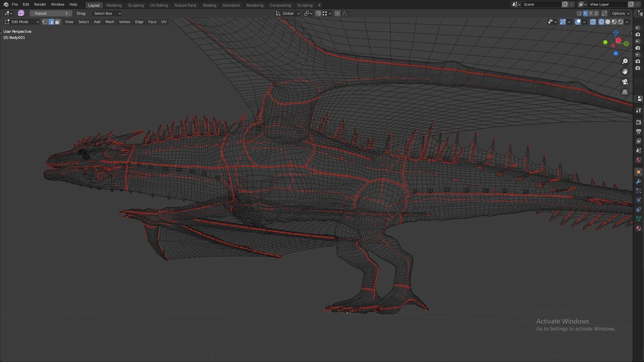
Task: Select edge select mode icon
Action: point(51,22)
